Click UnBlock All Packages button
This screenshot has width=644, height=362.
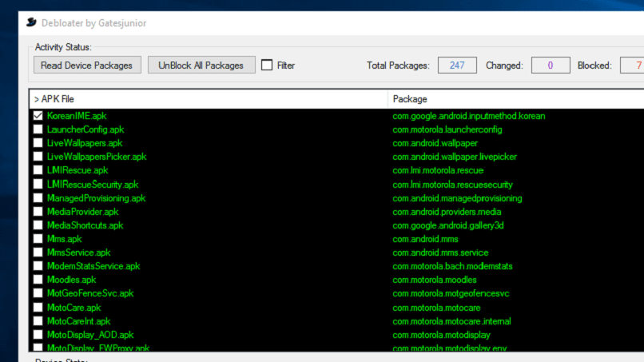click(201, 66)
